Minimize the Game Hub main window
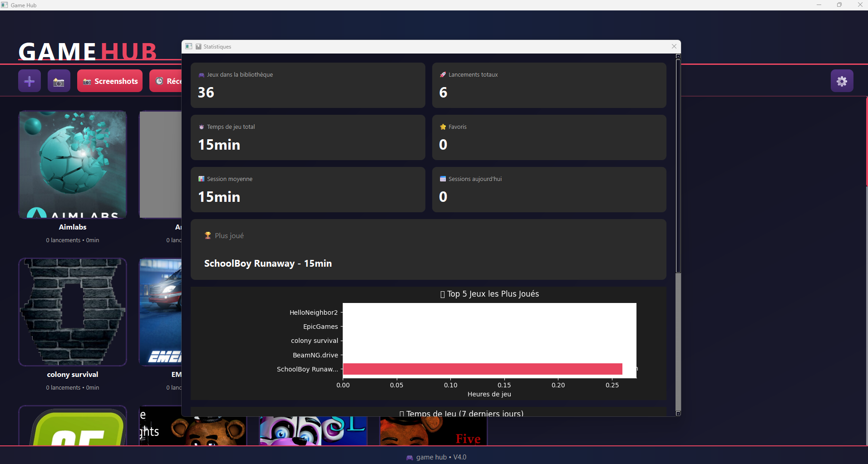Viewport: 868px width, 464px height. (x=819, y=5)
